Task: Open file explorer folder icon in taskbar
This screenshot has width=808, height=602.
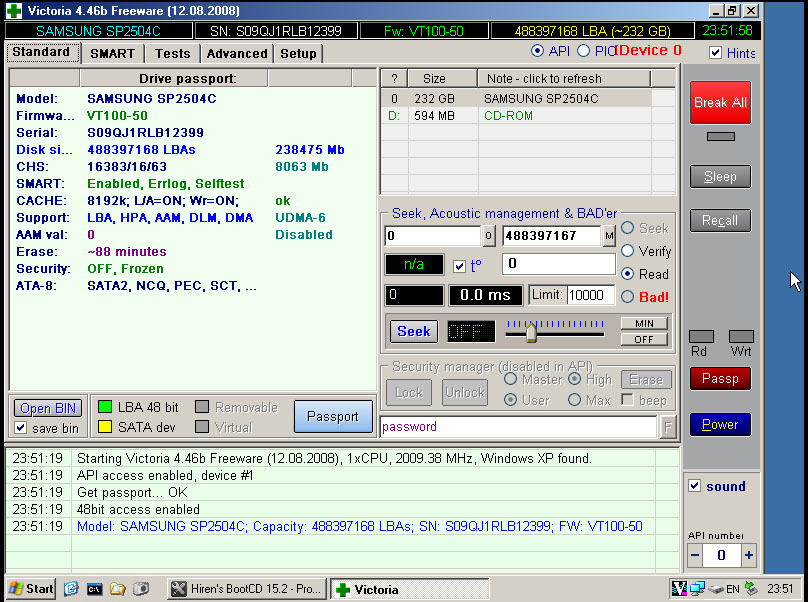Action: [x=117, y=589]
